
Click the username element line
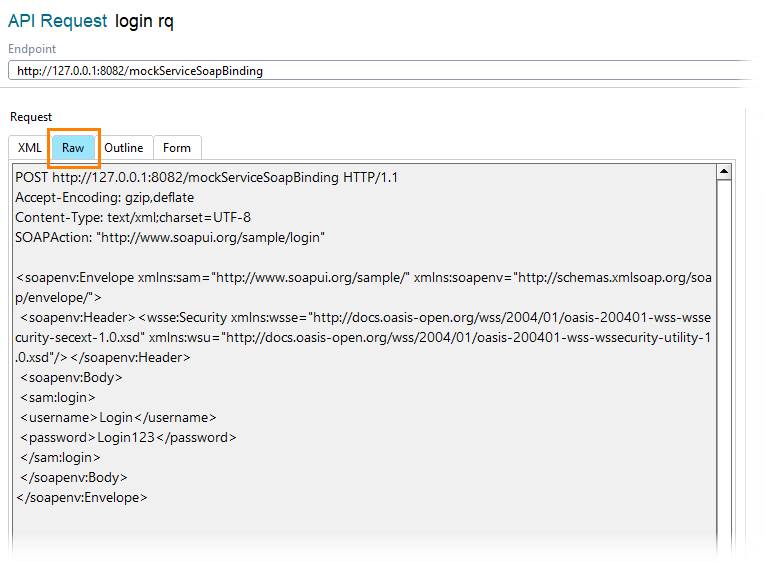click(118, 417)
